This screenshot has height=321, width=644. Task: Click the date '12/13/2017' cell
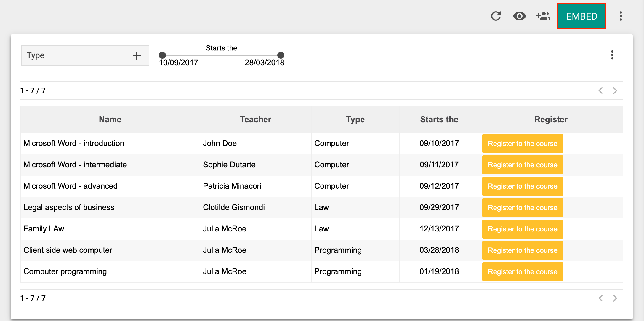439,229
